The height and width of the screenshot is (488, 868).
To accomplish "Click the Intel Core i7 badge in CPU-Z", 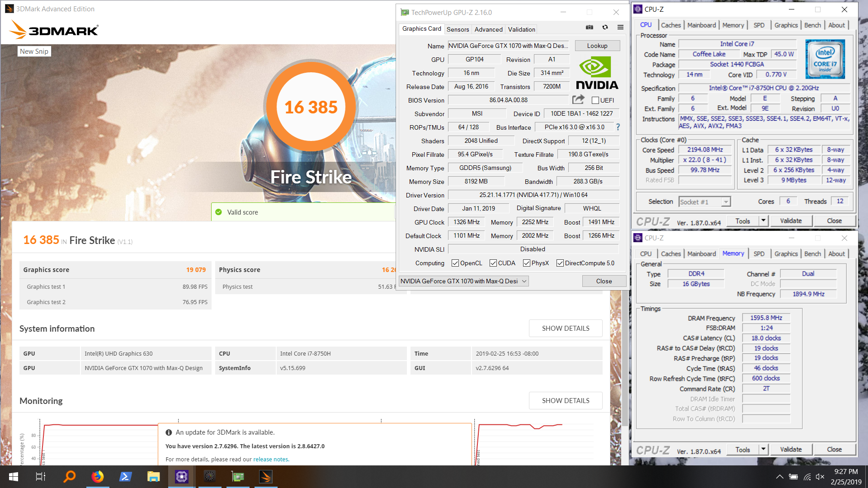I will pos(825,59).
